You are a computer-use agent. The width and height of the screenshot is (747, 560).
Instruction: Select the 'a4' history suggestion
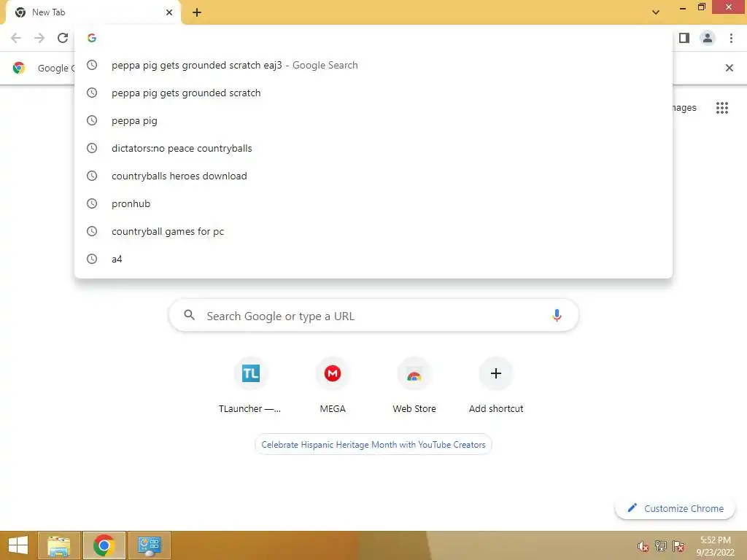pos(373,259)
